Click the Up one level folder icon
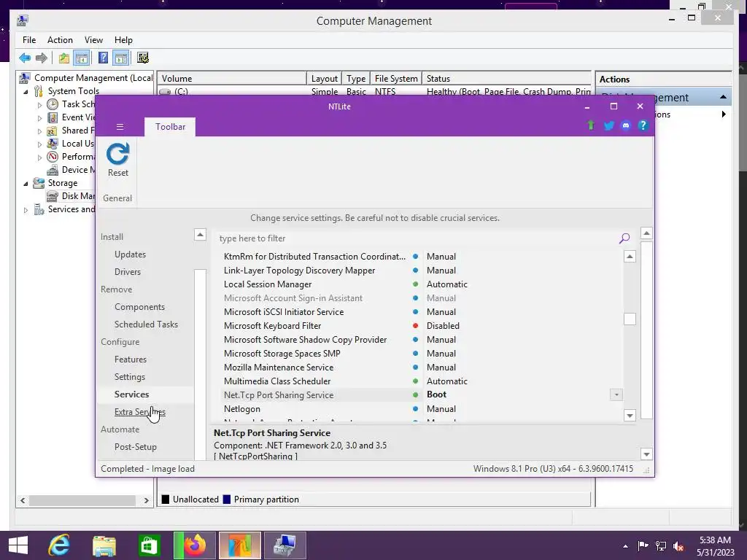The height and width of the screenshot is (560, 747). tap(64, 58)
